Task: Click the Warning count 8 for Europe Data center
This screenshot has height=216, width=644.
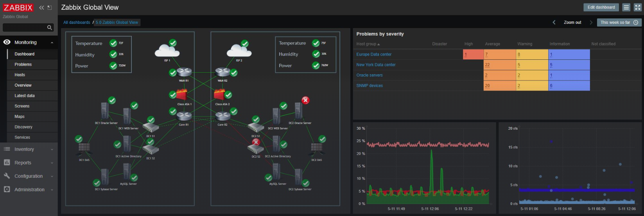Action: [519, 55]
